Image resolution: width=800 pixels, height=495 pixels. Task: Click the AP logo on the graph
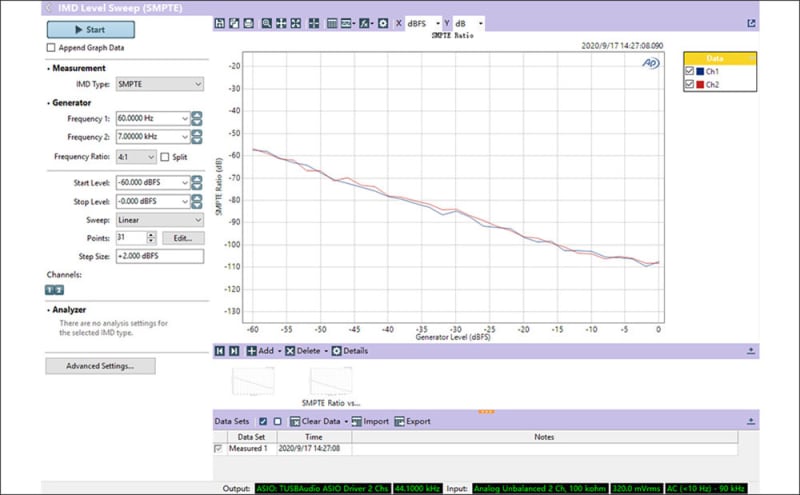651,63
